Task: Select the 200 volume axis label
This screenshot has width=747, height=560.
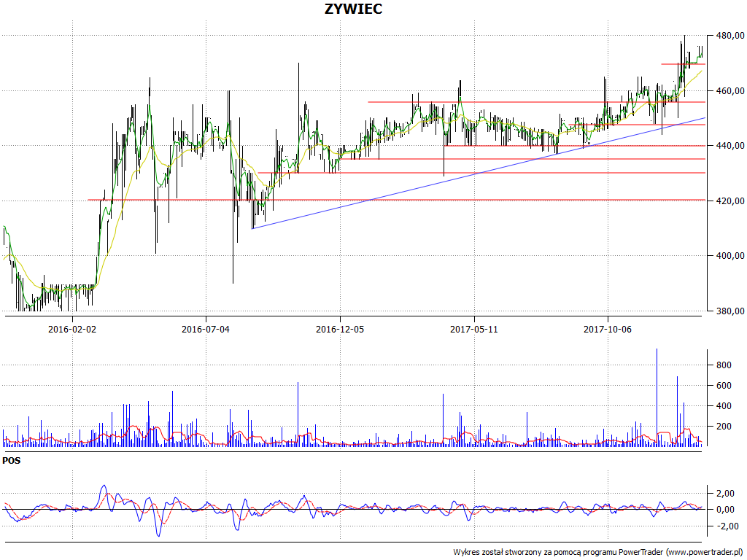Action: pyautogui.click(x=724, y=427)
